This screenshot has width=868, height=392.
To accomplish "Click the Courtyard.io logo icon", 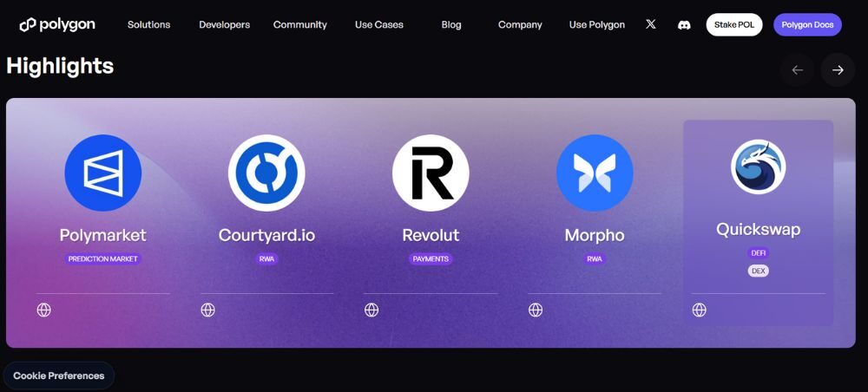I will [266, 173].
